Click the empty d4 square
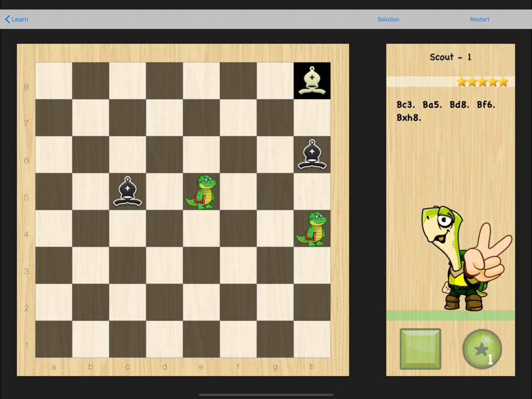The width and height of the screenshot is (532, 399). [164, 229]
